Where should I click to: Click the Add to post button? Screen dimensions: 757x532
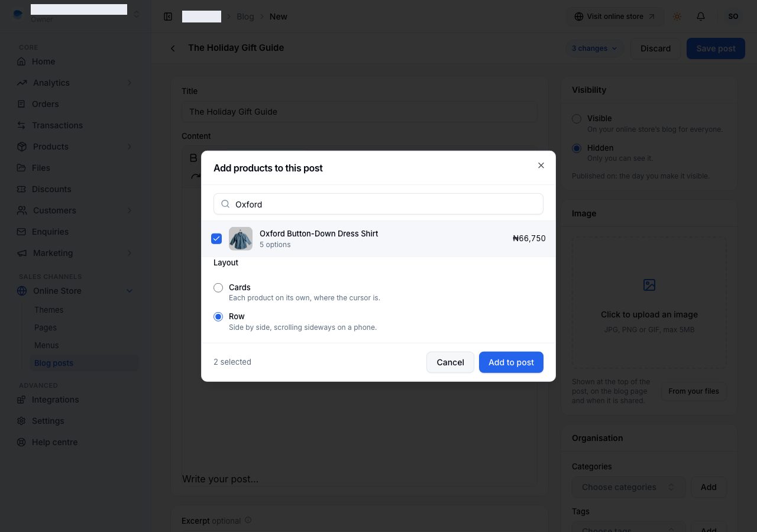511,362
